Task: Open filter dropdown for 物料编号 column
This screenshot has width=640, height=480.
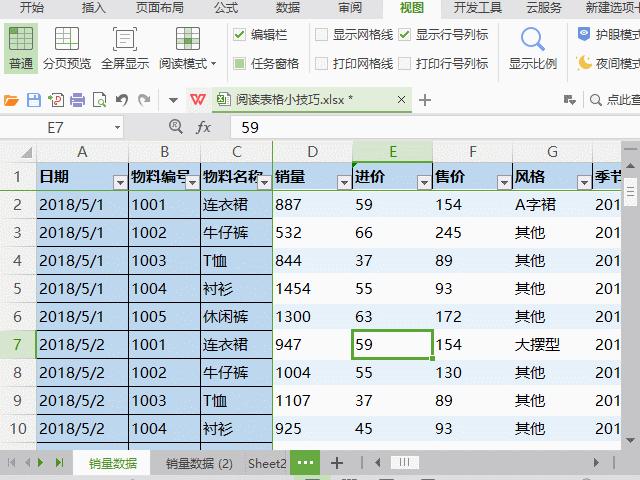Action: coord(192,182)
